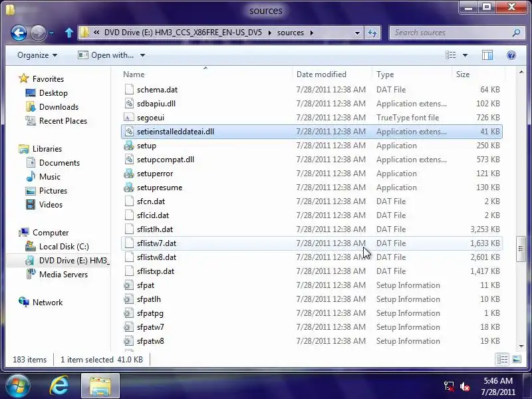Switch to details view in status bar
The image size is (532, 399).
point(502,359)
